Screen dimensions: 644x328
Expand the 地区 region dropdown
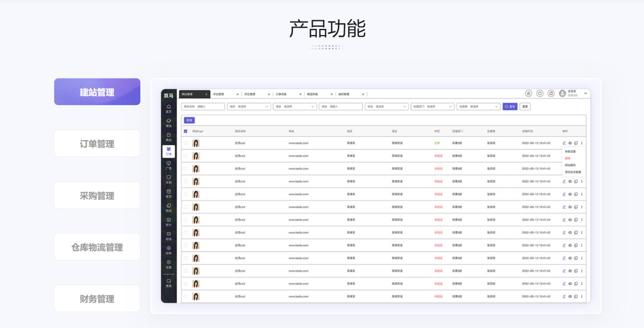click(x=249, y=107)
